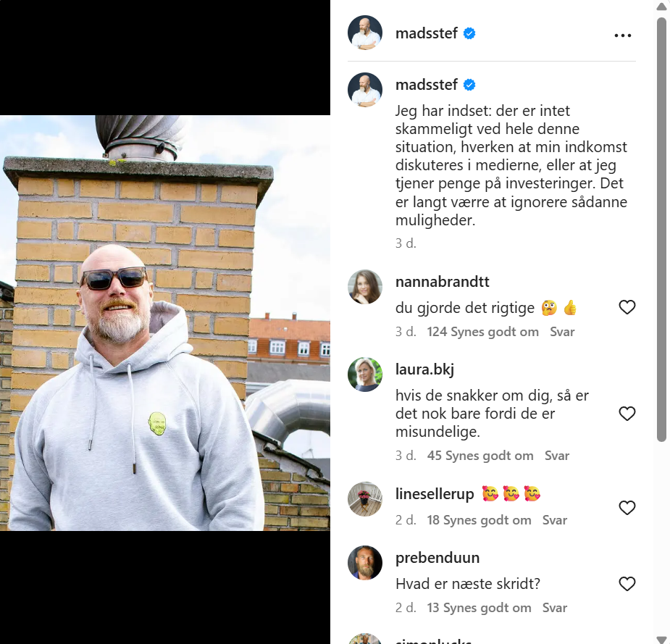Open madsstef username in caption
670x644 pixels.
point(427,85)
